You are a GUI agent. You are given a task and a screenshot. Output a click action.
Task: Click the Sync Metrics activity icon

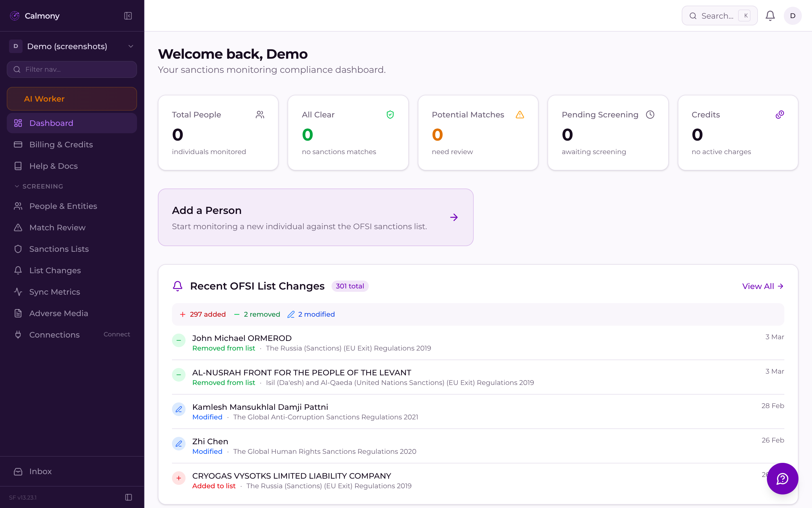click(x=18, y=292)
